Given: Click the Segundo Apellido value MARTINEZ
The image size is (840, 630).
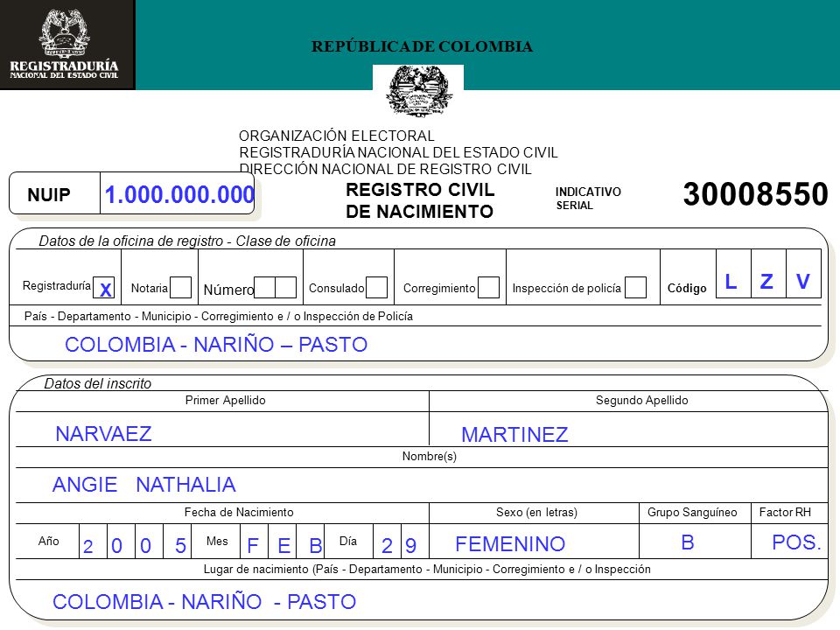Looking at the screenshot, I should click(x=514, y=435).
